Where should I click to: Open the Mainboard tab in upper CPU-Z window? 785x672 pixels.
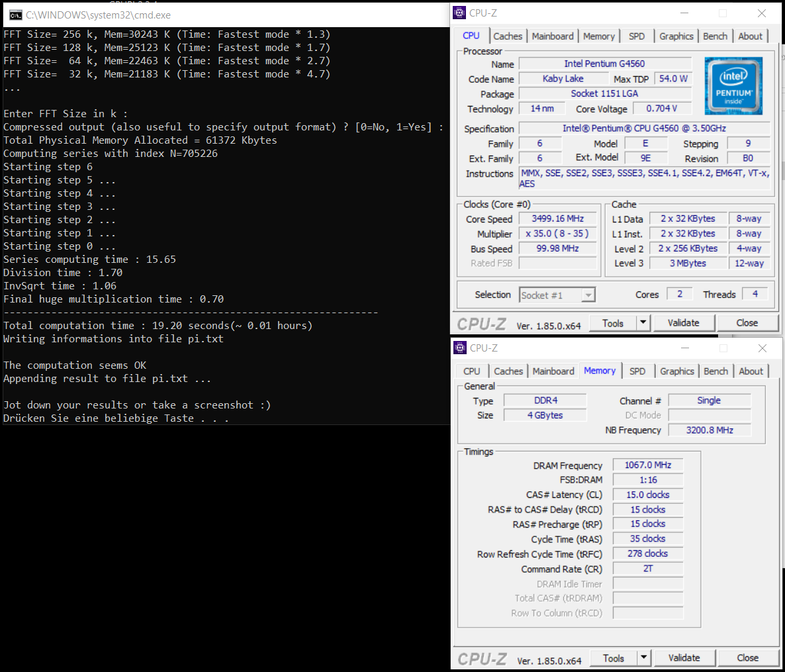pyautogui.click(x=552, y=36)
